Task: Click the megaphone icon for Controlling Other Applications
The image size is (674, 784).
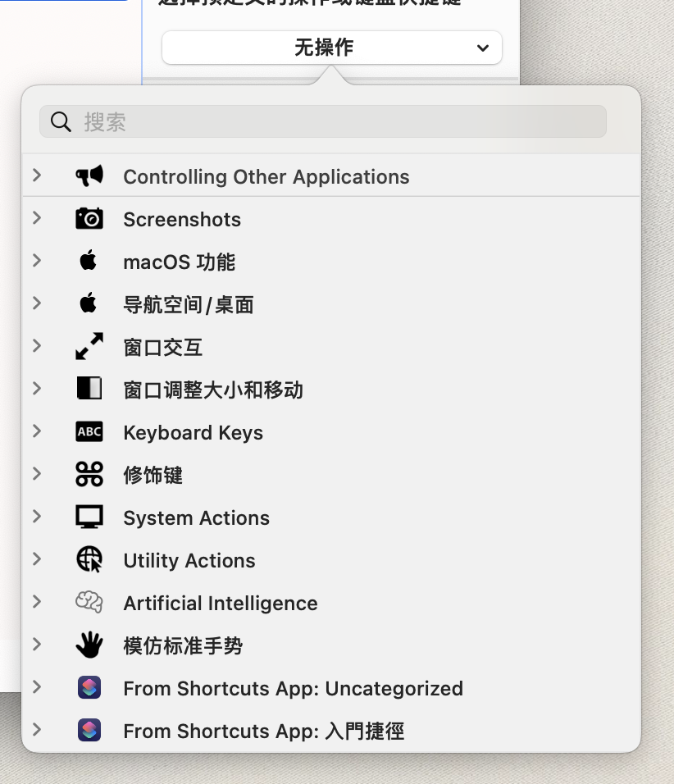Action: (x=89, y=175)
